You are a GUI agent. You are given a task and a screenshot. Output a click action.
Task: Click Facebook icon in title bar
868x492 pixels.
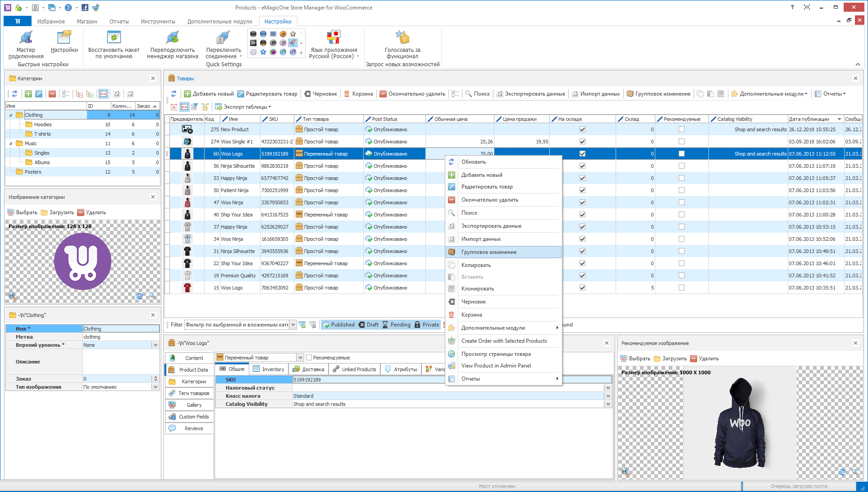pos(85,8)
